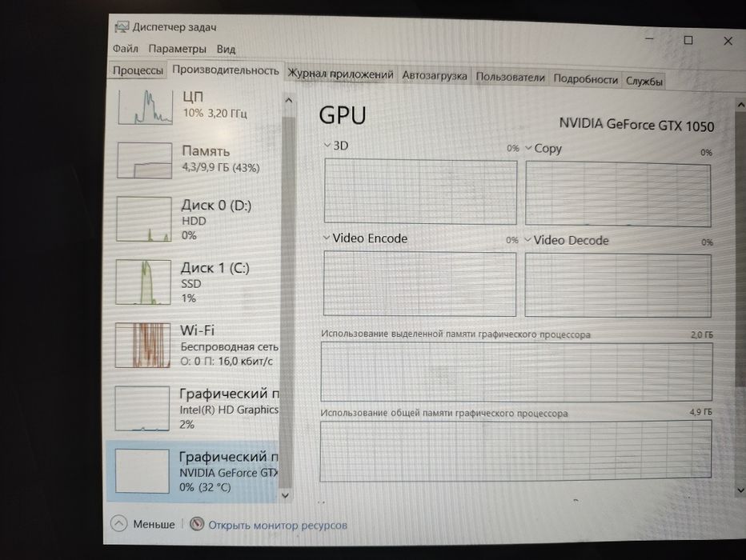
Task: Open the Вид menu
Action: pyautogui.click(x=226, y=50)
